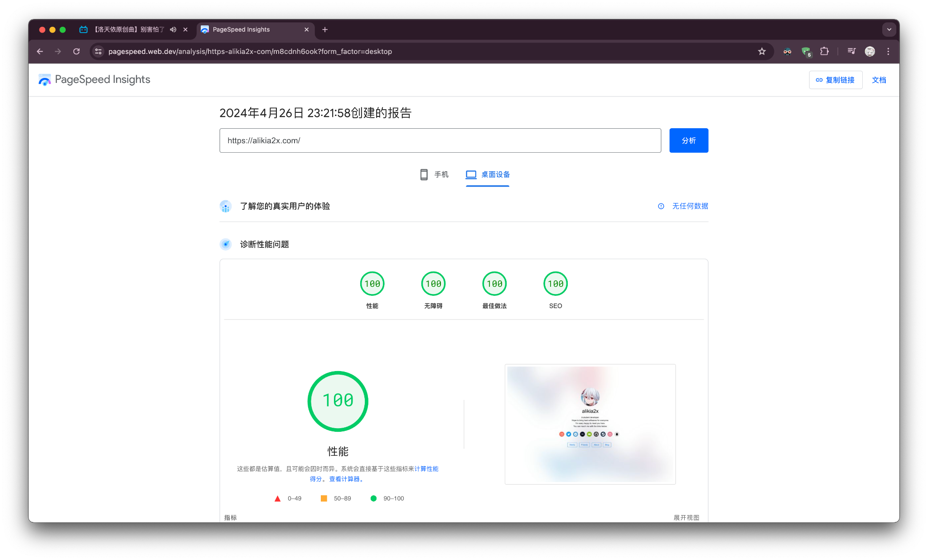
Task: Open the browser extensions puzzle icon
Action: pyautogui.click(x=825, y=51)
